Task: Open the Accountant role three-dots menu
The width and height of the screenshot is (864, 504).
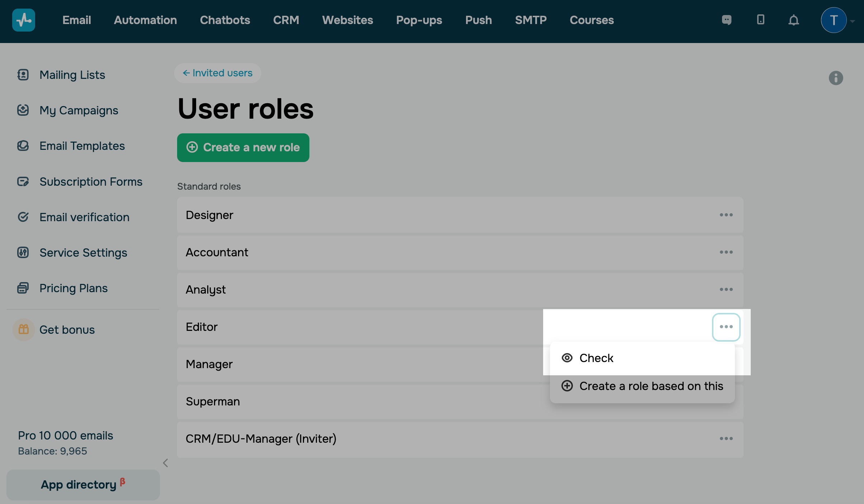Action: (x=726, y=252)
